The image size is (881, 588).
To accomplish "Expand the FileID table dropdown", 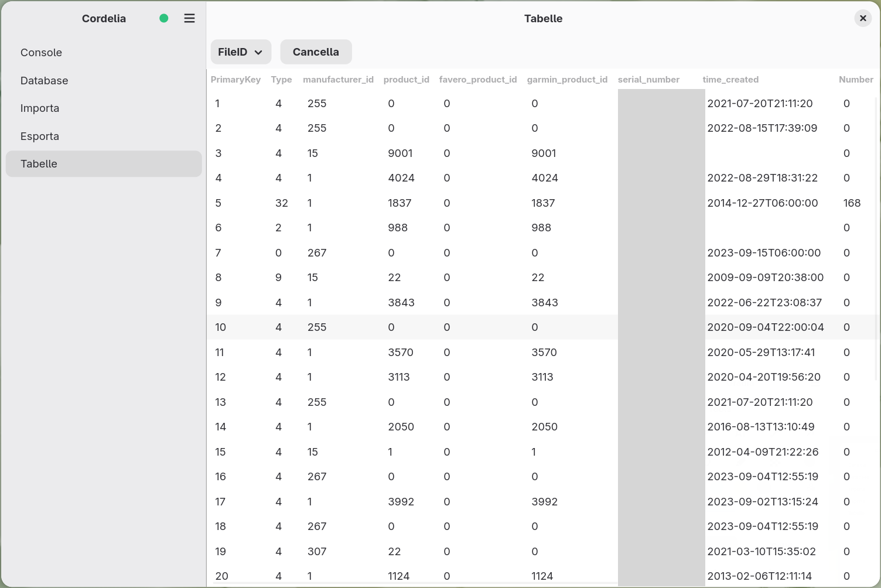I will (241, 52).
